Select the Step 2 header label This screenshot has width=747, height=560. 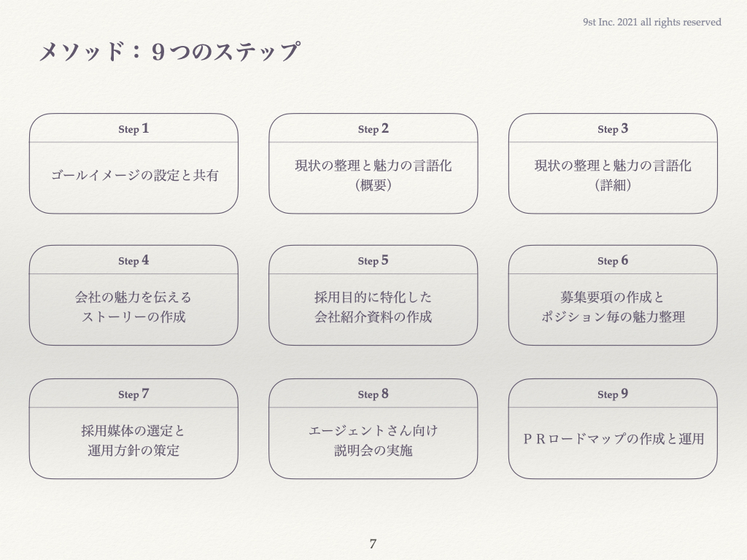click(x=373, y=129)
